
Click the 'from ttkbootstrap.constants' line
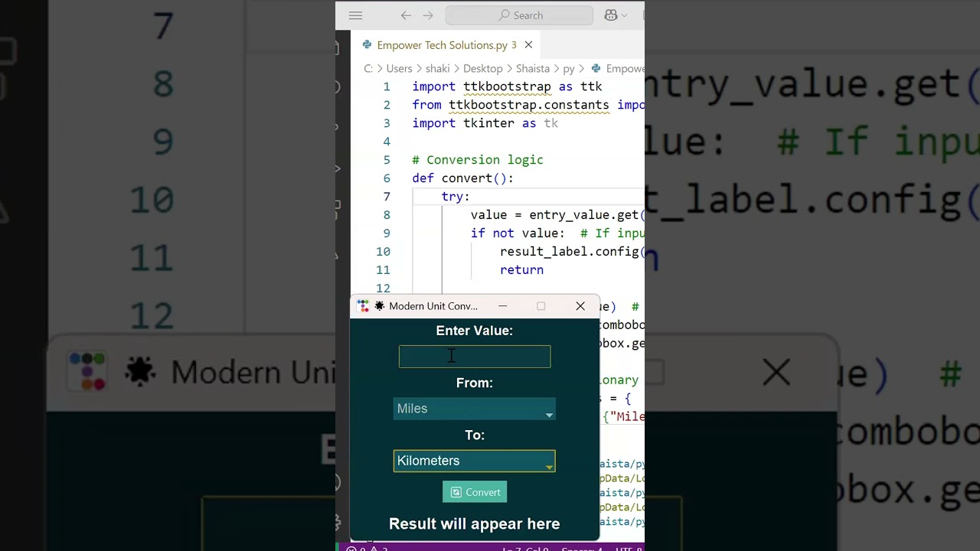528,105
